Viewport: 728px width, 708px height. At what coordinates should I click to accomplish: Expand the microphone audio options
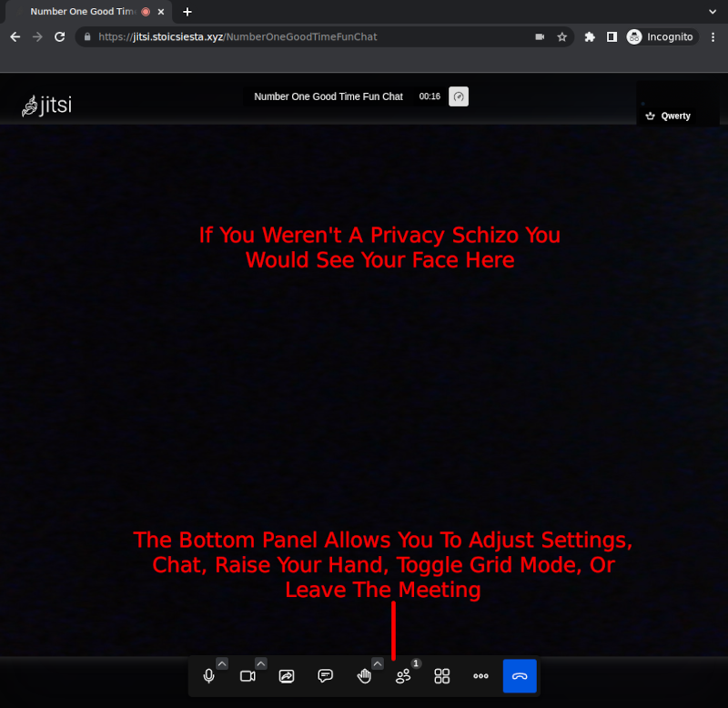point(222,662)
